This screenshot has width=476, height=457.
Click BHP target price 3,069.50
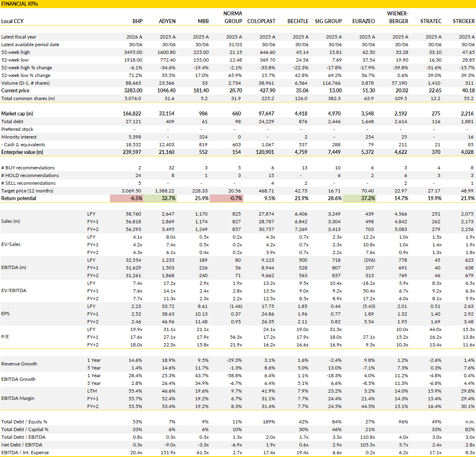coord(131,191)
